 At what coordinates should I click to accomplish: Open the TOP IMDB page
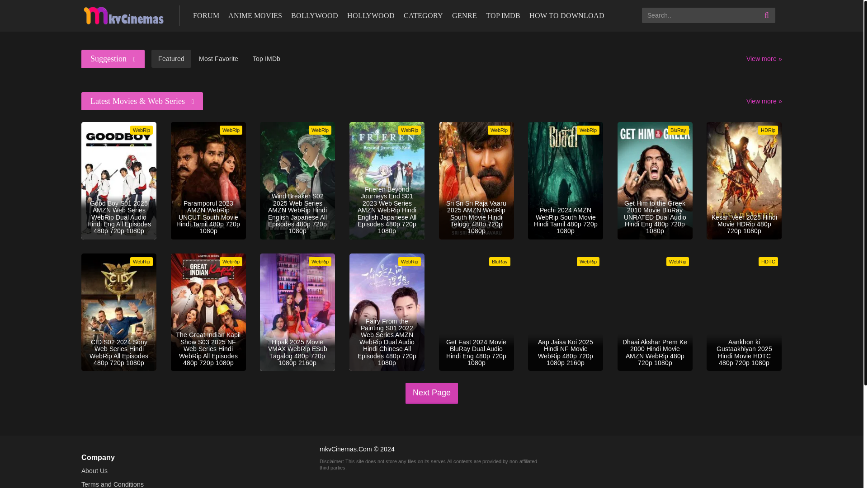[503, 16]
